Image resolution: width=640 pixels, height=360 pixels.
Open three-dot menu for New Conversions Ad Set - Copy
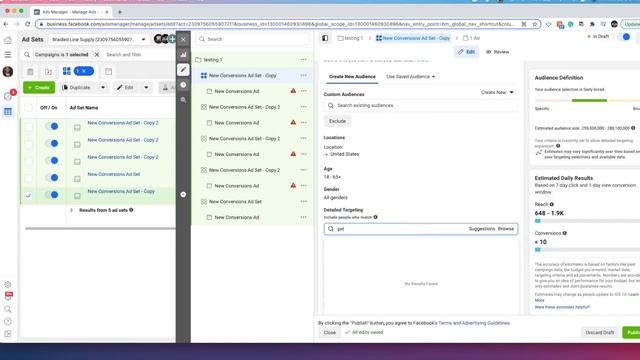[x=303, y=75]
